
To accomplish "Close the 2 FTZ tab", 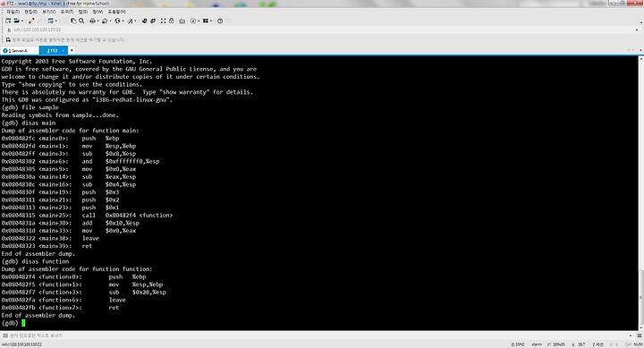I will (64, 50).
